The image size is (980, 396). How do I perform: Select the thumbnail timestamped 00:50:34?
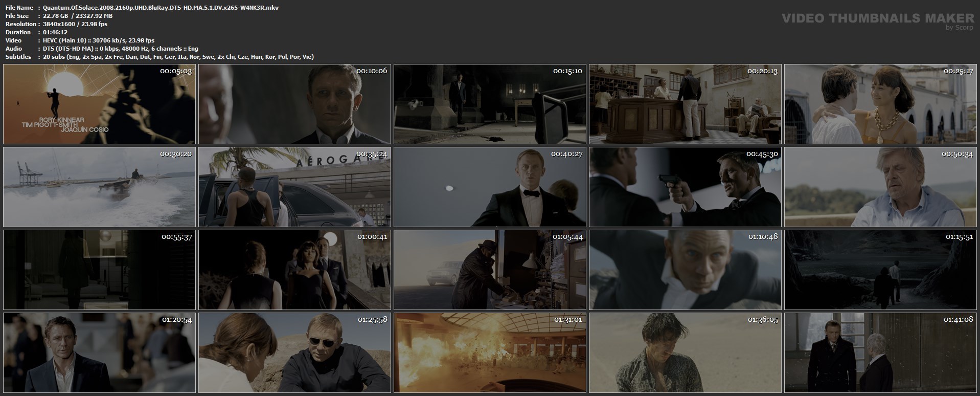tap(880, 187)
